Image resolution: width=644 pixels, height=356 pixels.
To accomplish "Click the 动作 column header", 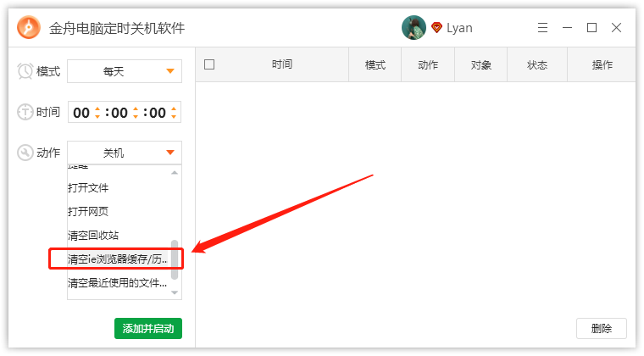I will pyautogui.click(x=428, y=64).
